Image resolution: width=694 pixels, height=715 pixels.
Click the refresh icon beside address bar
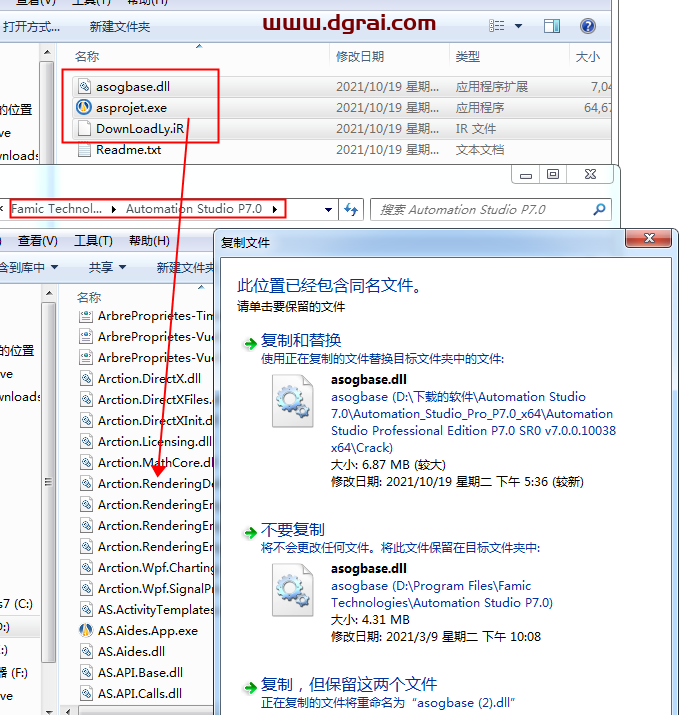(351, 209)
